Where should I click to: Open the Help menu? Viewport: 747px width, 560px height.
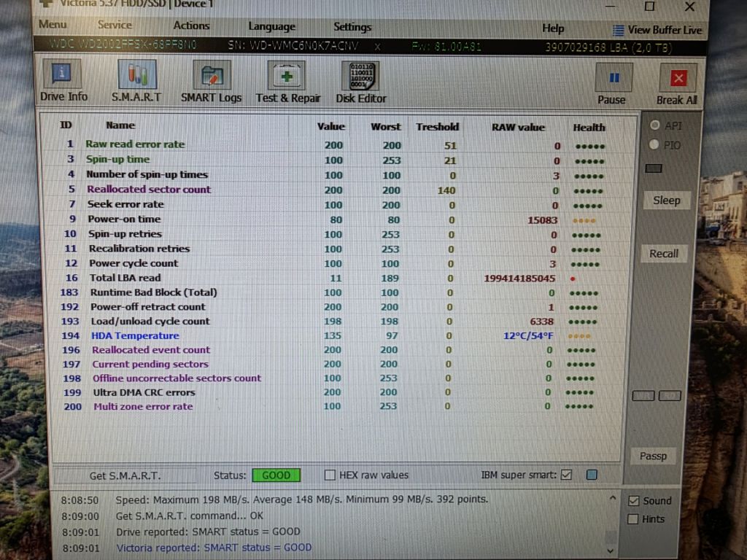tap(553, 29)
